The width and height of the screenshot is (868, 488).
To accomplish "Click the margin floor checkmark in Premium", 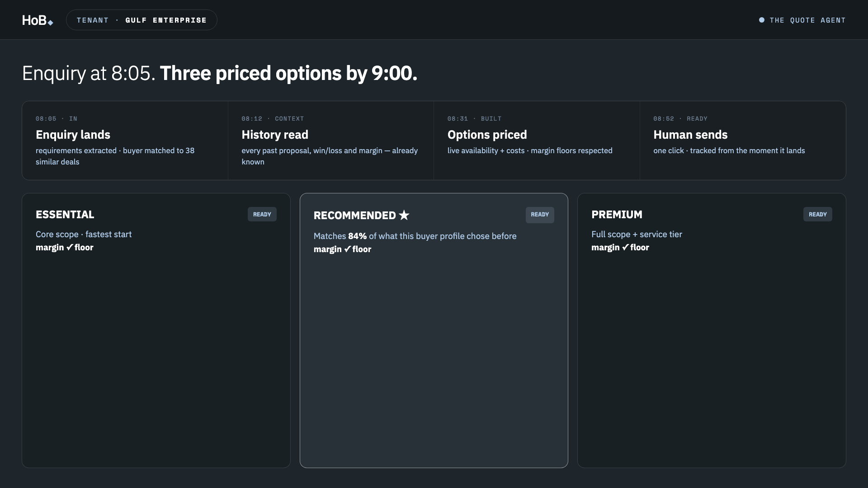I will point(625,247).
